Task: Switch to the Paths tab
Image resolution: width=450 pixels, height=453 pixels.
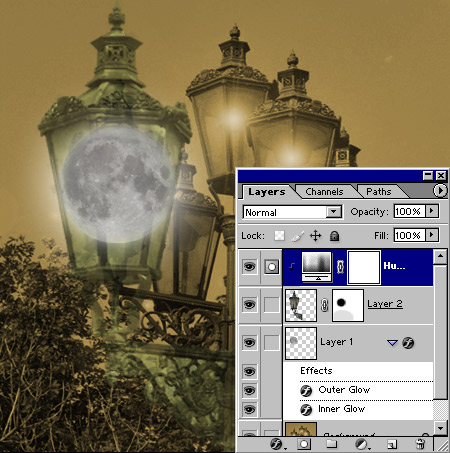Action: 379,192
